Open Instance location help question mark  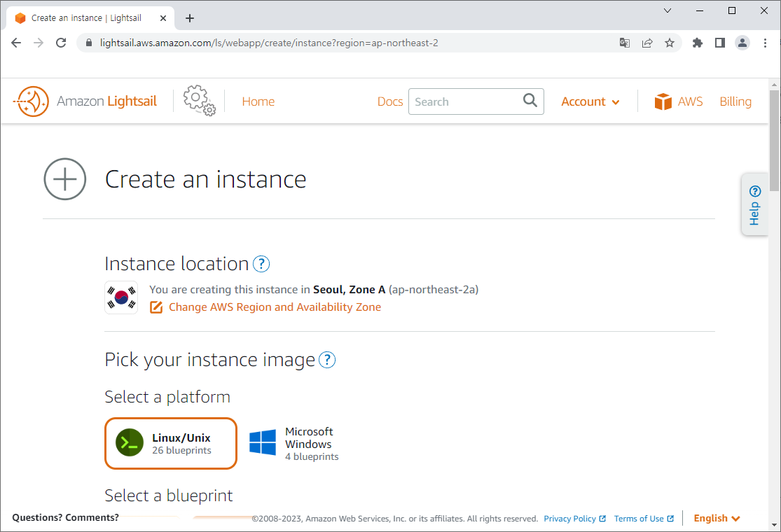pyautogui.click(x=261, y=264)
